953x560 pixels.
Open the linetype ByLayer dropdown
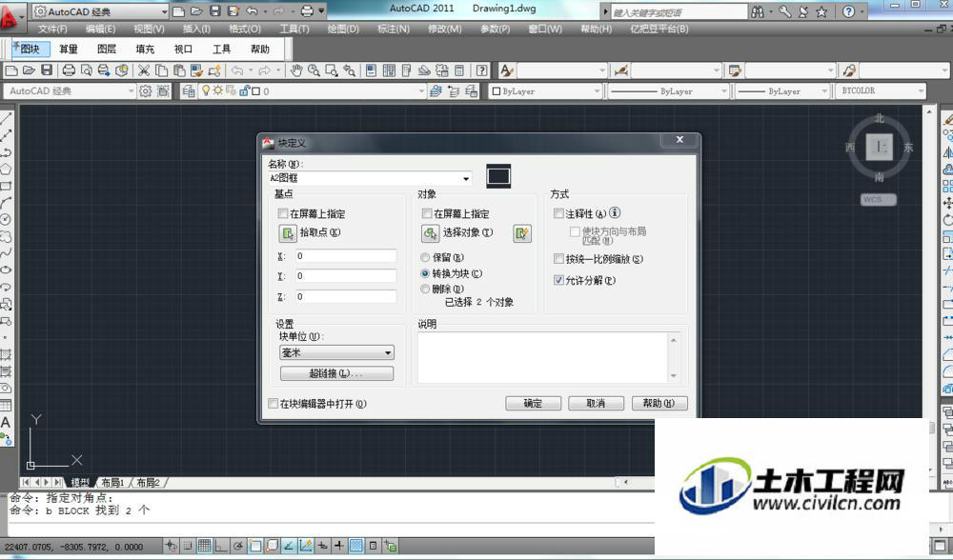(x=668, y=91)
